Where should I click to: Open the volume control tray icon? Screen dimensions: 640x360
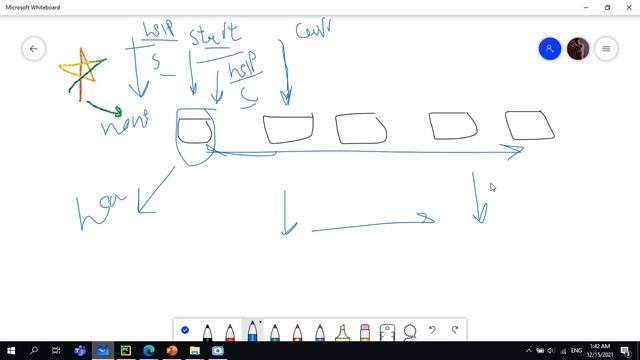(x=551, y=351)
